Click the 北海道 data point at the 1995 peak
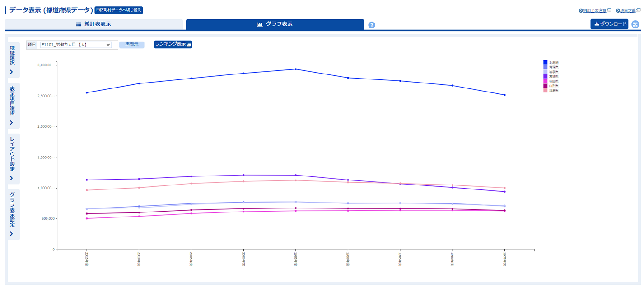This screenshot has height=291, width=644. [x=295, y=69]
